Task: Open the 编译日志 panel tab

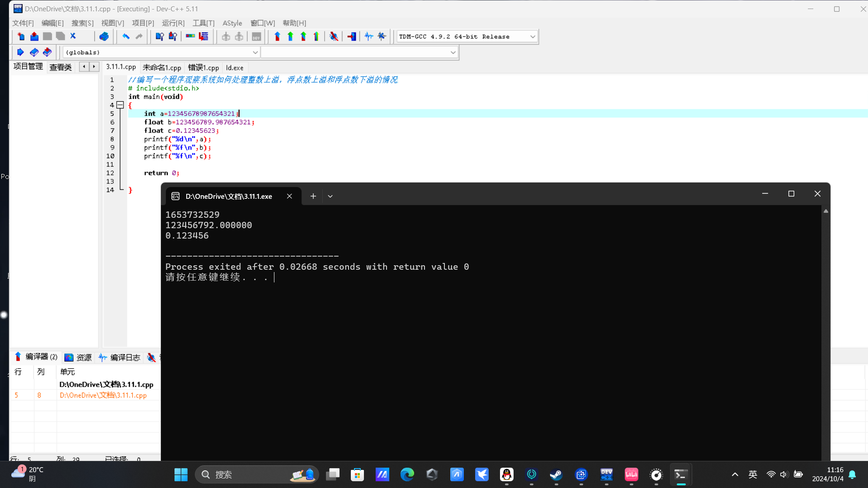Action: tap(120, 357)
